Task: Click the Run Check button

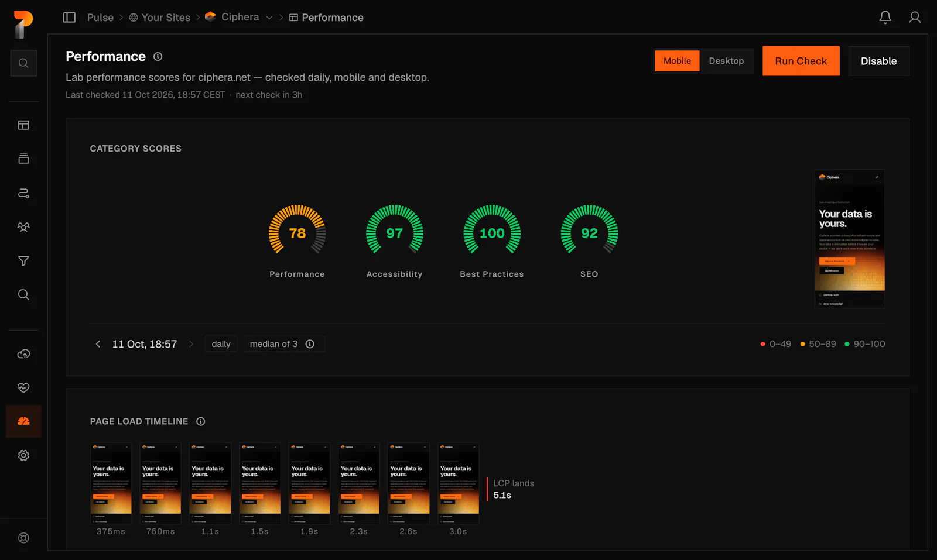Action: 801,61
